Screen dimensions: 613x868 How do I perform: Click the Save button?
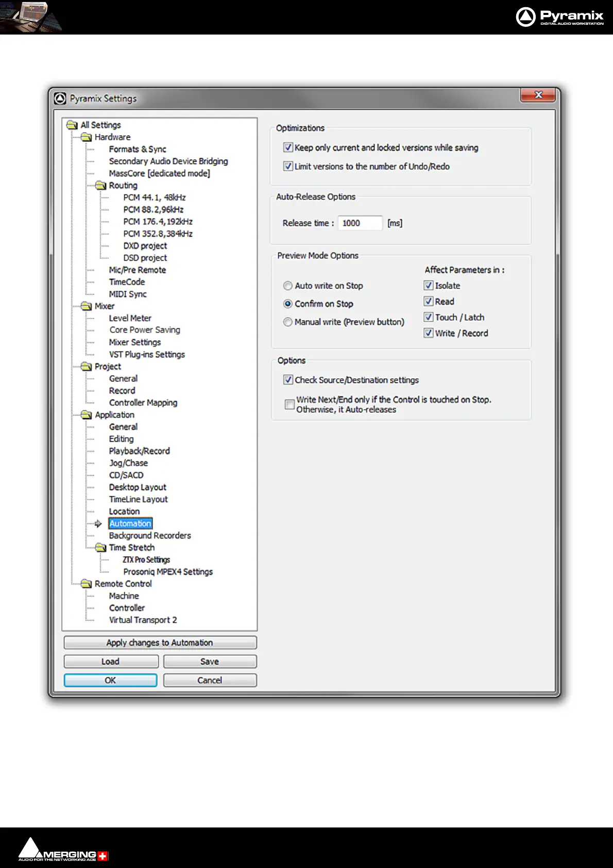tap(210, 661)
